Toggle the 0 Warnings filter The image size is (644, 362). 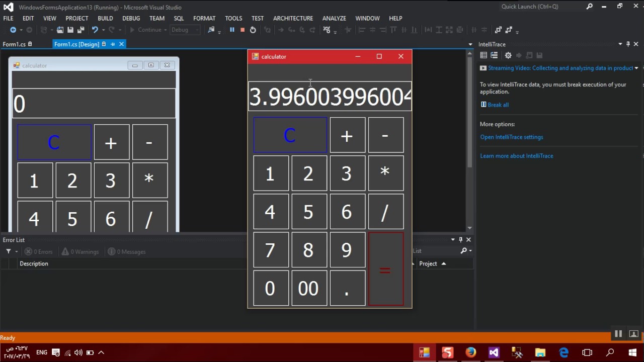click(x=80, y=252)
